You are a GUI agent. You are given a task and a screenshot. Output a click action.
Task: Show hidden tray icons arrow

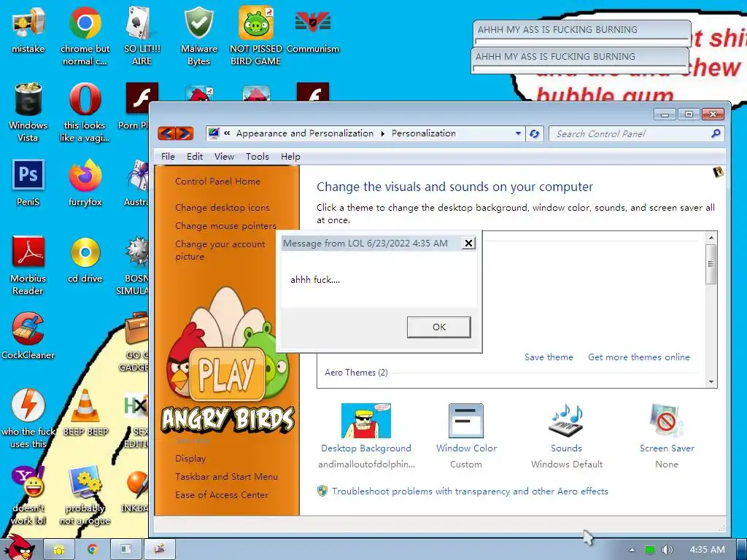click(632, 550)
